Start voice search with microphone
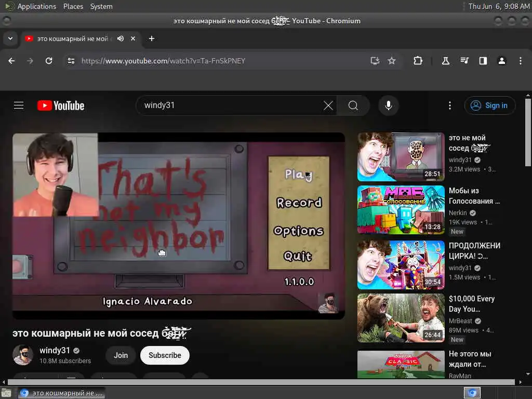Viewport: 532px width, 399px height. pos(389,105)
